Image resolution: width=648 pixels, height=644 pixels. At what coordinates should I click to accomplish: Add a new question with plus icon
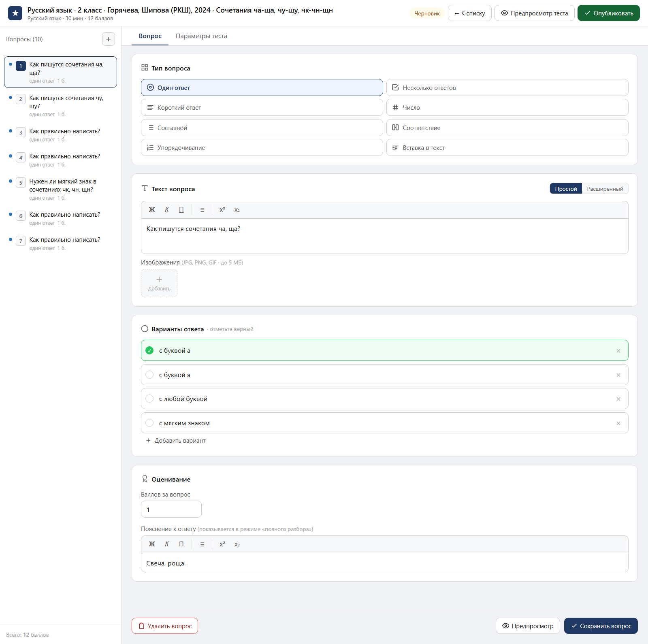(x=108, y=39)
